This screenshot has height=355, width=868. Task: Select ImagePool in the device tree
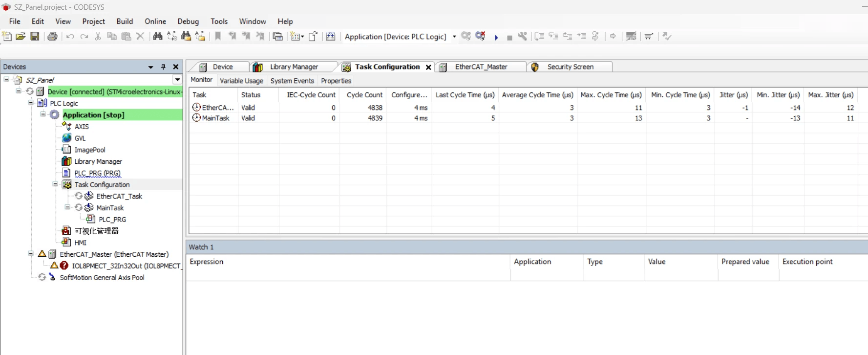(90, 150)
